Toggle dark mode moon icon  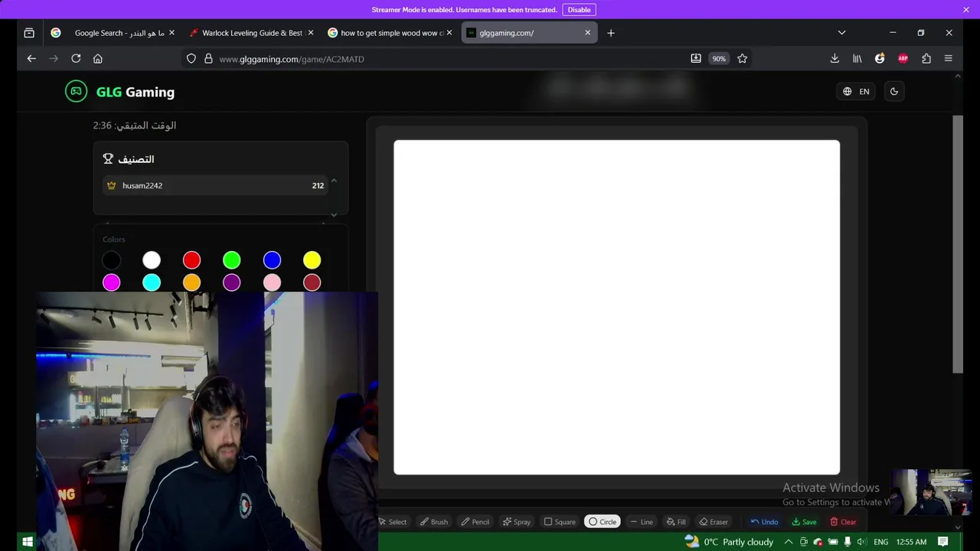(x=893, y=91)
